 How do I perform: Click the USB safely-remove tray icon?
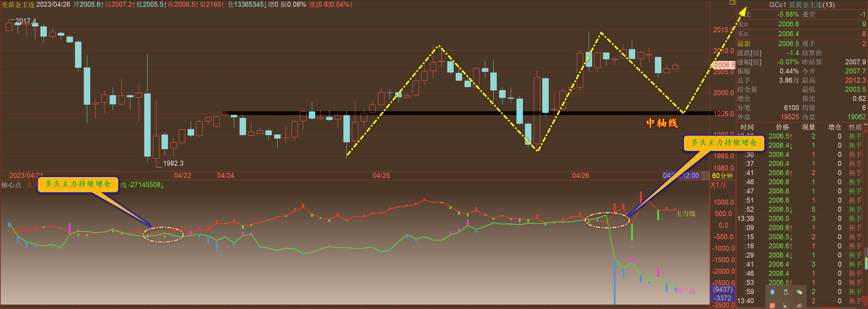point(786,292)
